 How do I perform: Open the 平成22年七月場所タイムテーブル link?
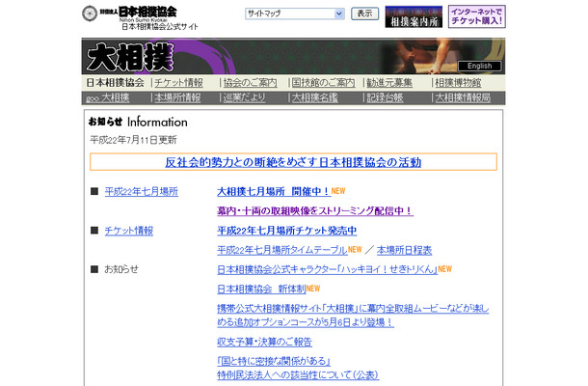pos(282,250)
